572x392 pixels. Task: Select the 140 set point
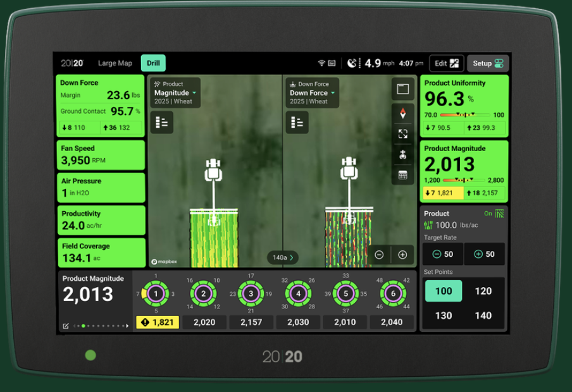483,315
